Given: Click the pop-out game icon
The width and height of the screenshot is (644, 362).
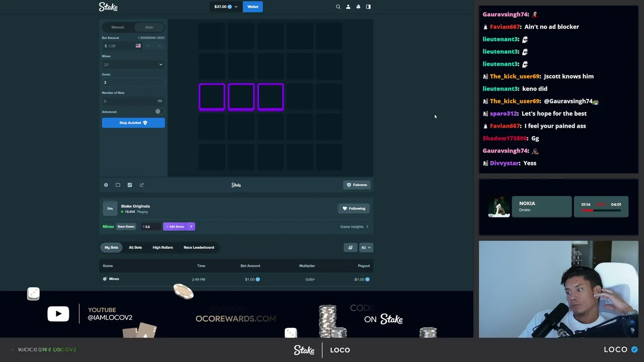Looking at the screenshot, I should 141,185.
